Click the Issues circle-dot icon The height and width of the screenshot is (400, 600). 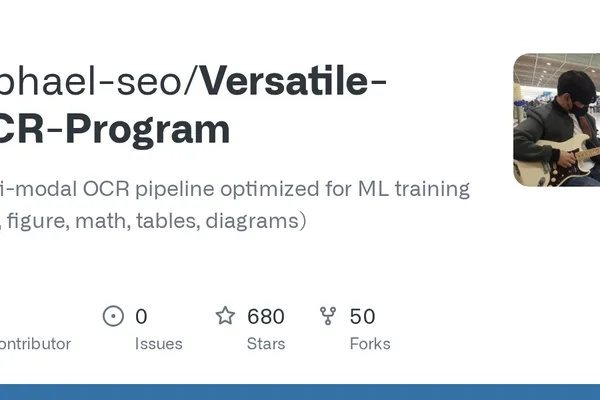(113, 316)
